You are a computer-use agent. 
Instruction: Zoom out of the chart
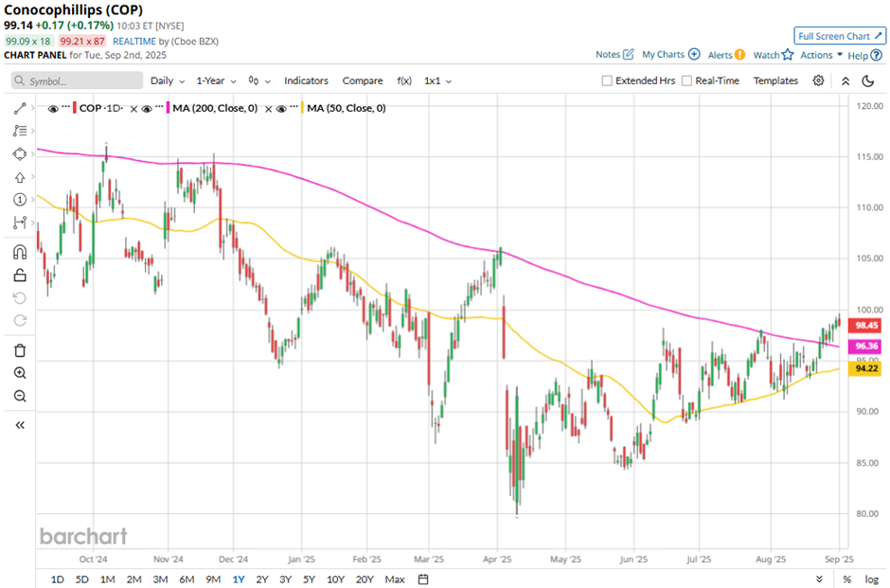click(x=20, y=396)
